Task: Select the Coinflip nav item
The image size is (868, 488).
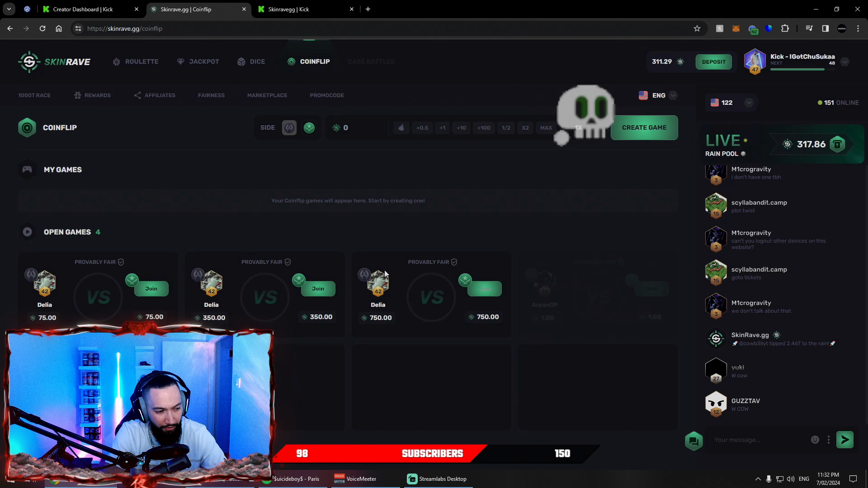Action: coord(309,62)
